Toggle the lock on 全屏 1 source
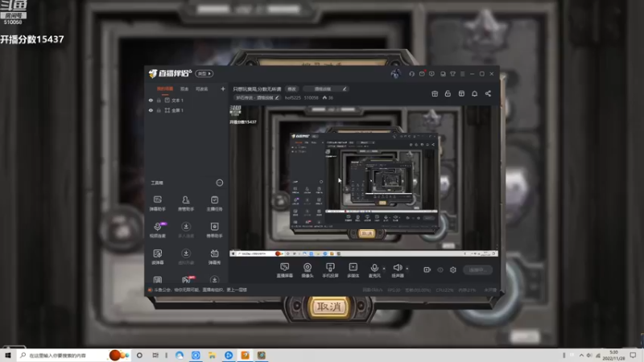The width and height of the screenshot is (644, 362). click(x=159, y=110)
